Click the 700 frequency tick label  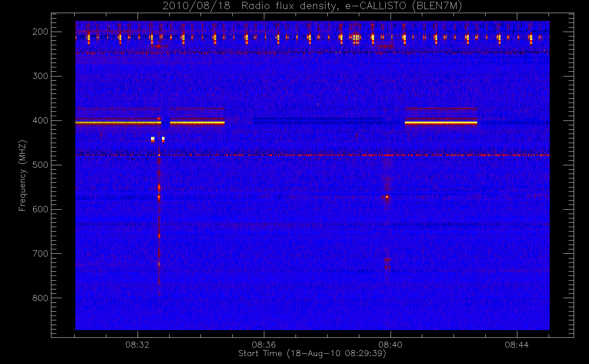click(40, 254)
